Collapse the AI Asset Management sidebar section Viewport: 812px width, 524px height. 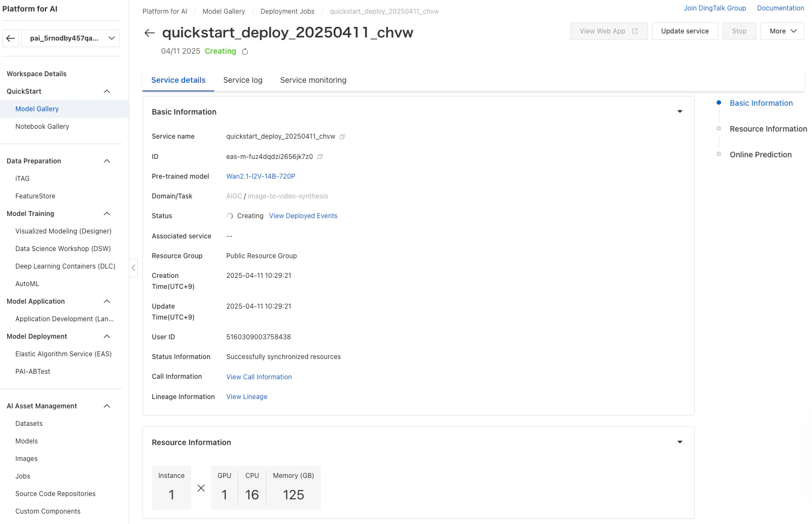pos(107,406)
